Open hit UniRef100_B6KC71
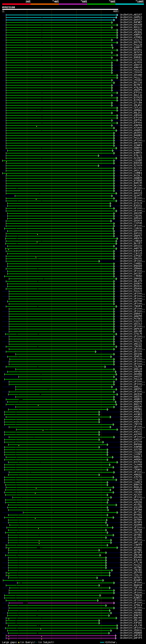The width and height of the screenshot is (146, 644). (x=131, y=404)
